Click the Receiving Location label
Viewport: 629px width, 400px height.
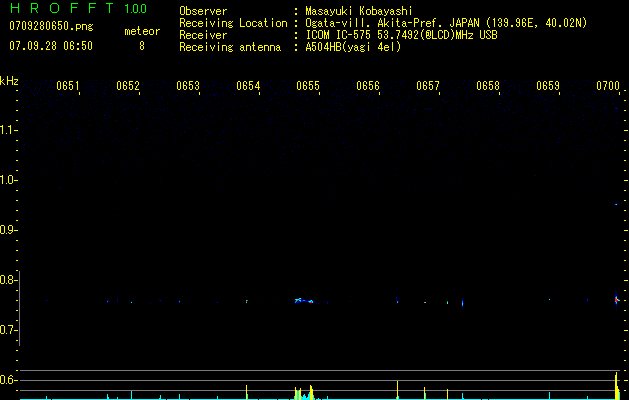click(233, 23)
